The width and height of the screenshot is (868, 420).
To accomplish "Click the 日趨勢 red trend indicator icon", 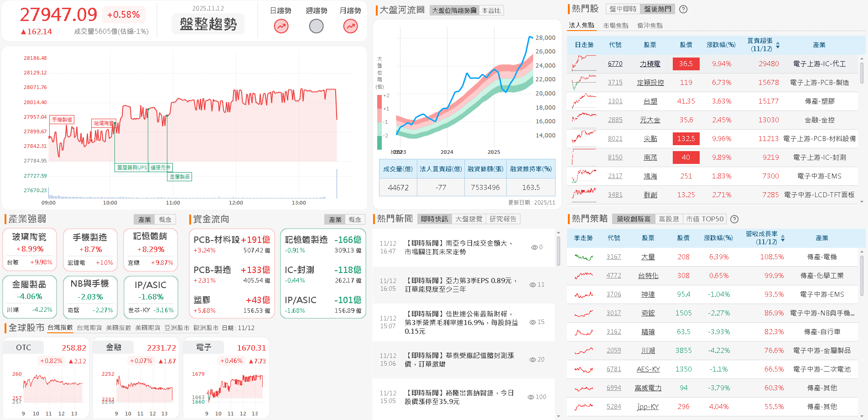I will tap(281, 26).
